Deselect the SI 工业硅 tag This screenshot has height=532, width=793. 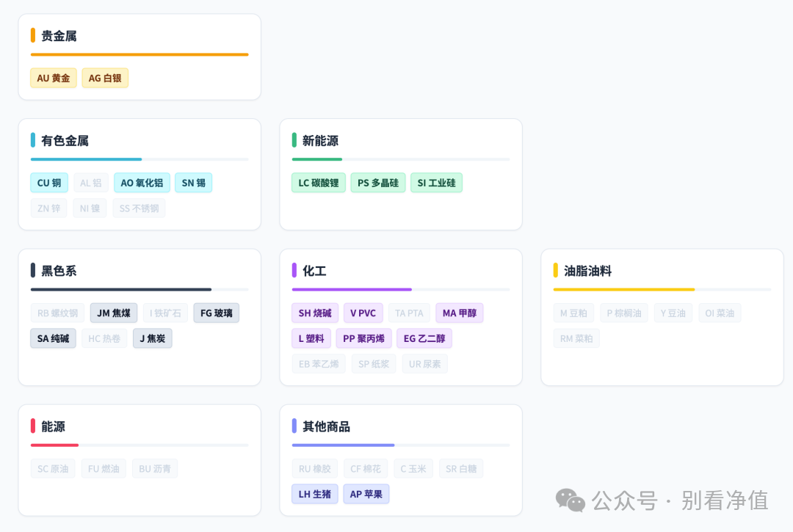(436, 182)
